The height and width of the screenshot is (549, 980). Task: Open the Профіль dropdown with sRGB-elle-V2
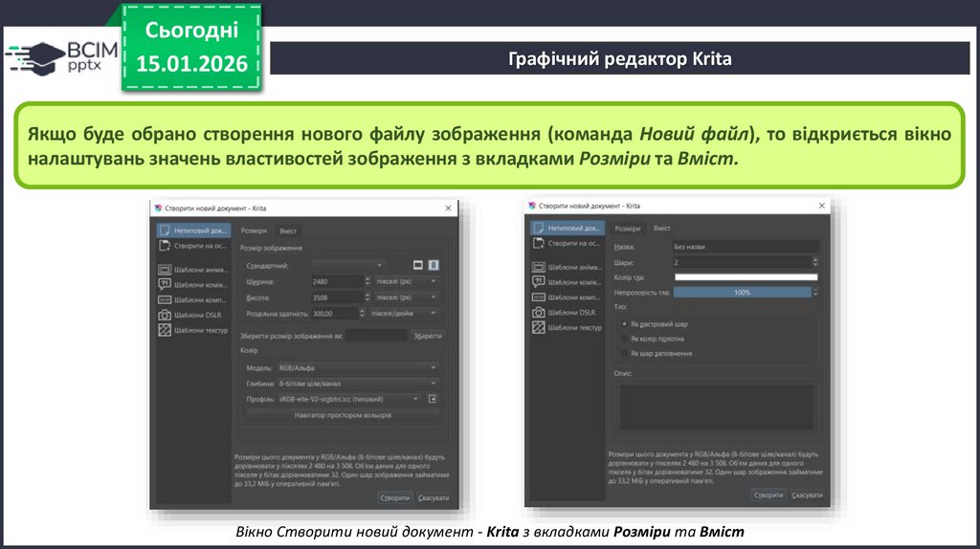348,399
